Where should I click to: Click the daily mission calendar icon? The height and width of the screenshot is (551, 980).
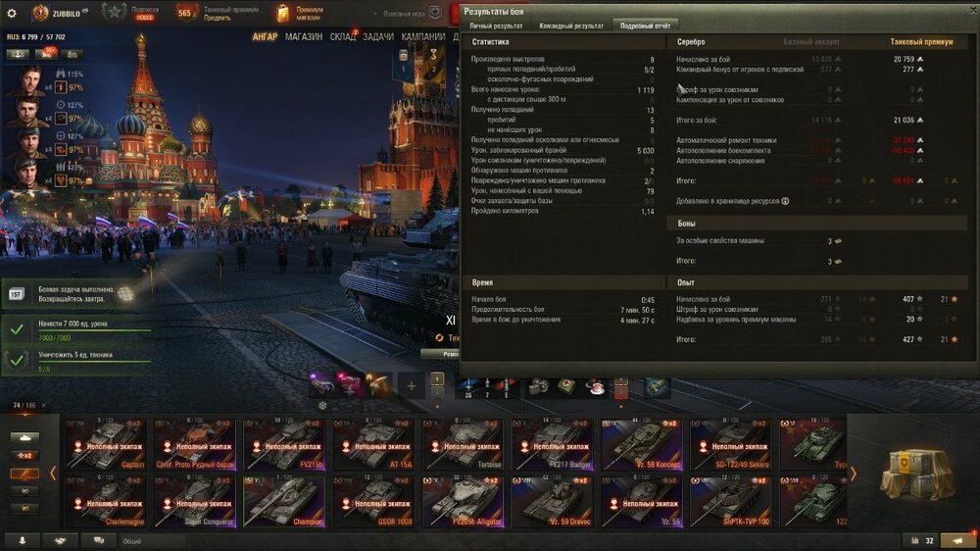pos(17,294)
